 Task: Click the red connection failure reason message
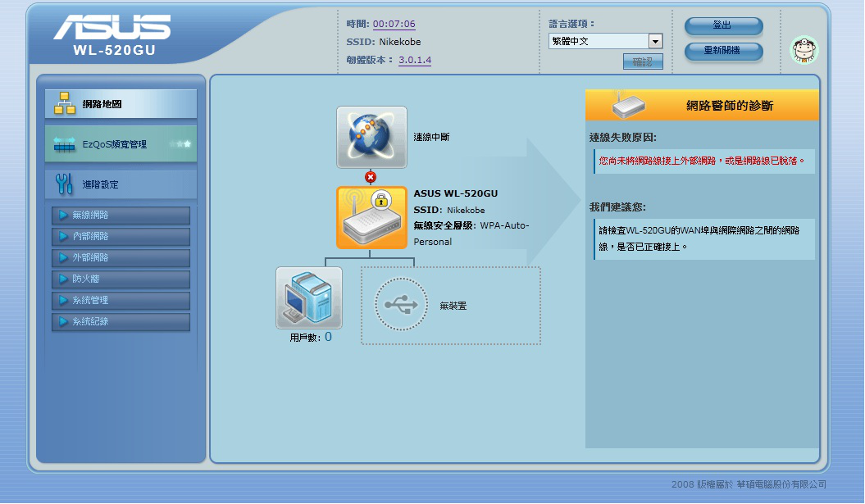[704, 161]
